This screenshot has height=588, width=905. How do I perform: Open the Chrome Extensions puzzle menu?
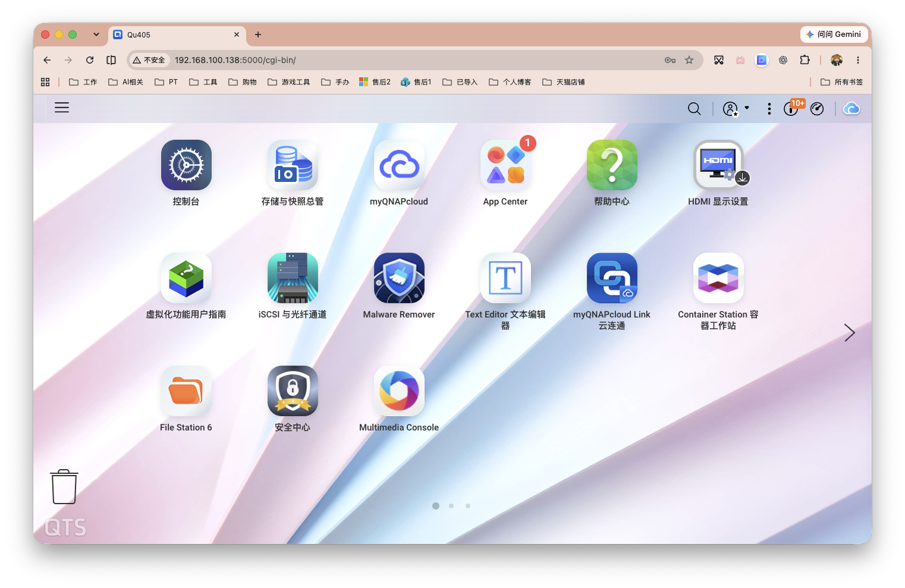805,60
